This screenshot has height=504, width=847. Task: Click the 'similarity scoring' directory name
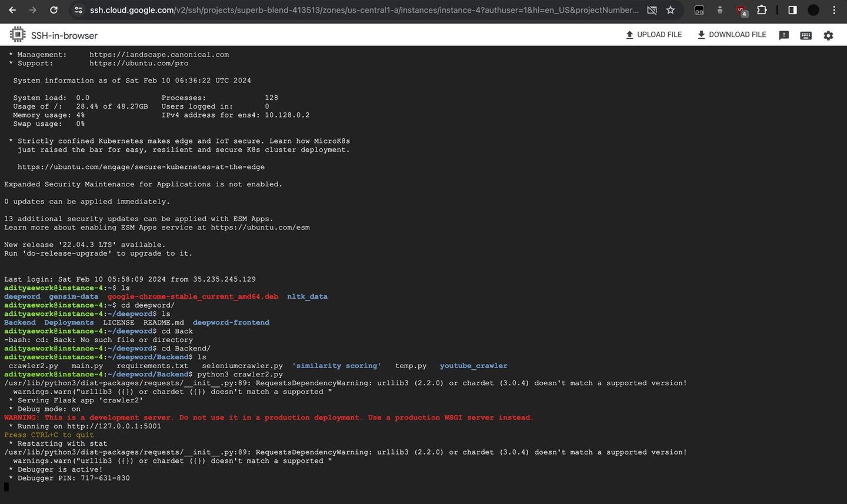click(x=336, y=366)
